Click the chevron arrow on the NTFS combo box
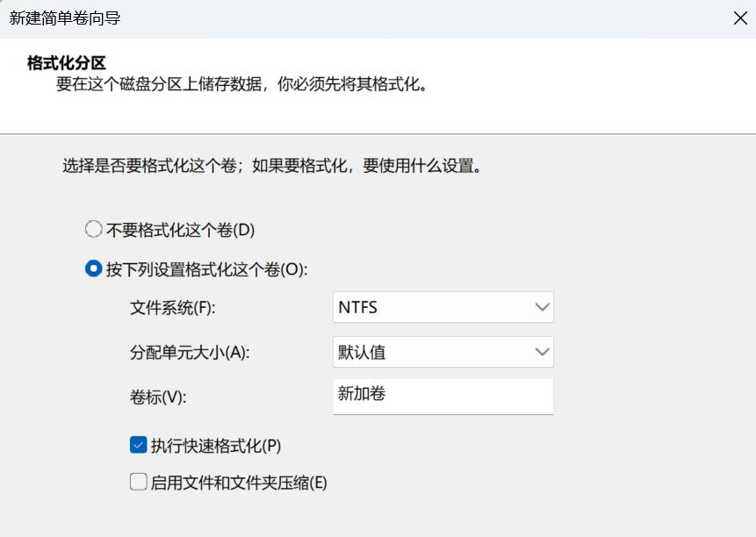Viewport: 756px width, 537px height. tap(541, 307)
